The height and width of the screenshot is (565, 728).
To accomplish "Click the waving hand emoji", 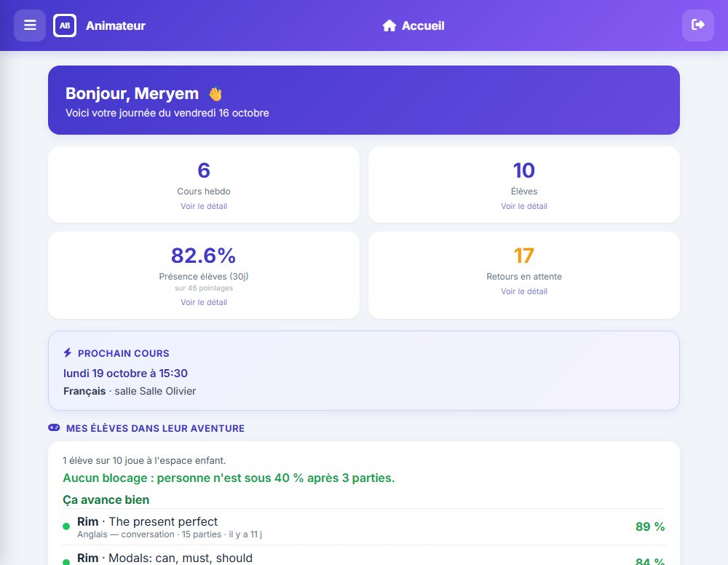I will (x=215, y=94).
